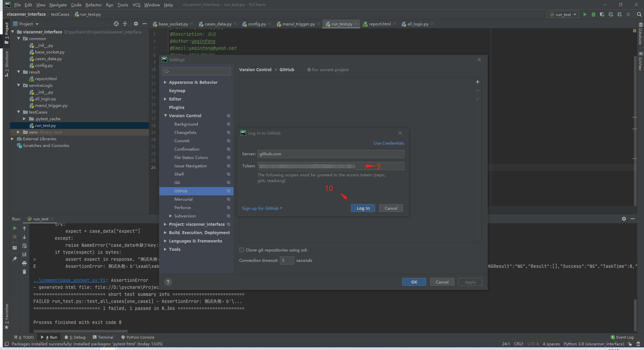Switch to report.html editor tab
Viewport: 644px width, 350px height.
pyautogui.click(x=380, y=24)
